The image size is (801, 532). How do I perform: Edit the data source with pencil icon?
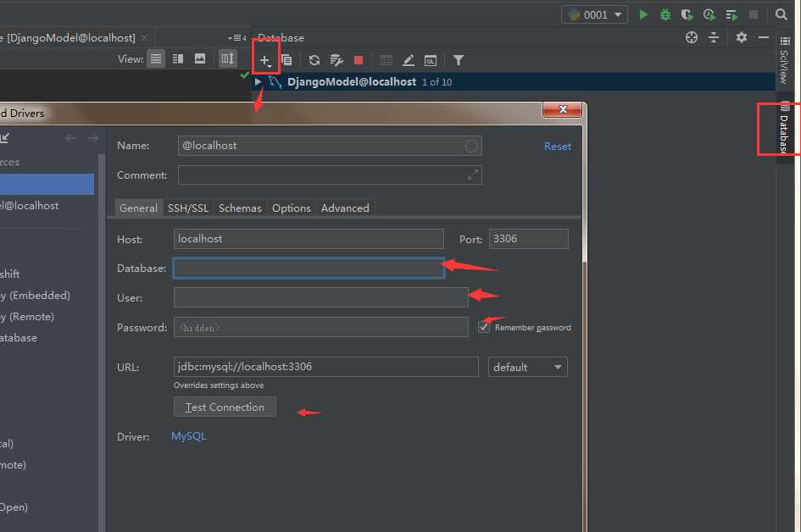click(x=409, y=60)
